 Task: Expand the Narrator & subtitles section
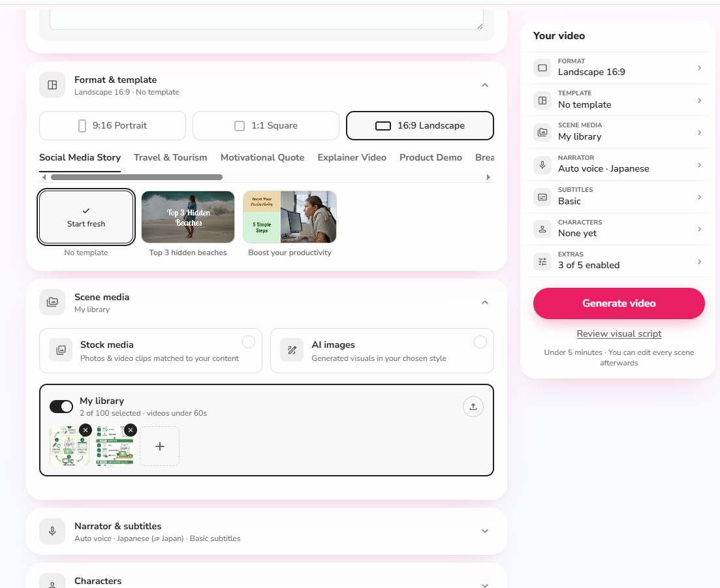(485, 531)
